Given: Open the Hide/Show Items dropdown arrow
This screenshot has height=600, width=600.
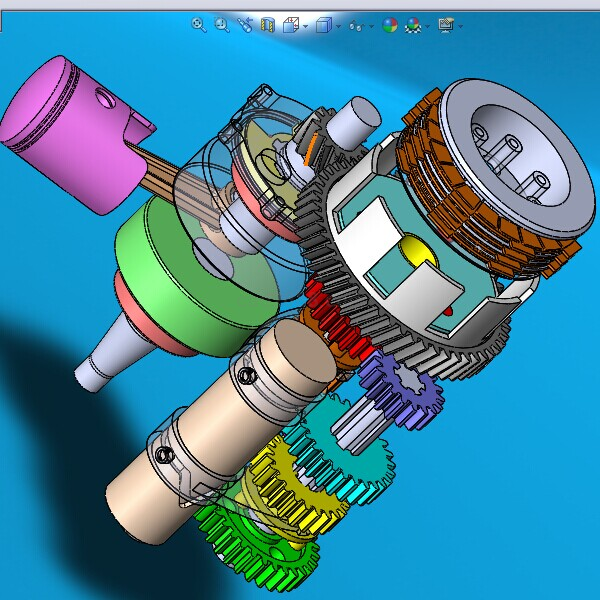Looking at the screenshot, I should 371,26.
